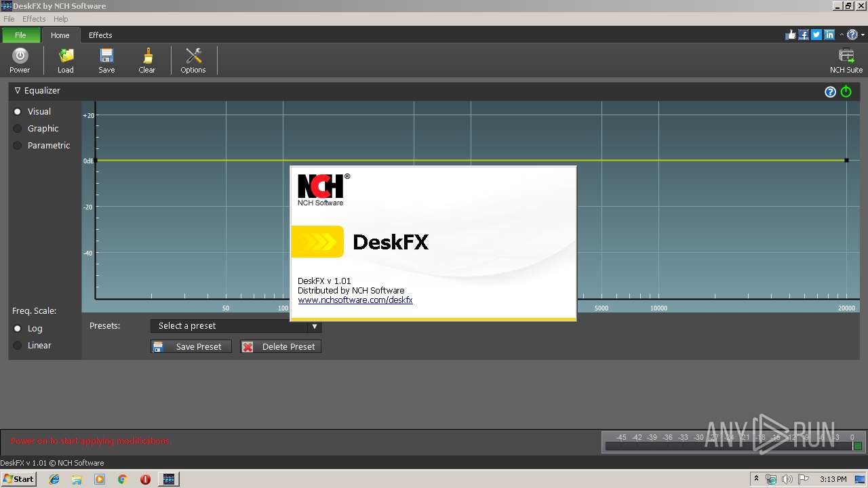Open the Facebook share icon
Screen dimensions: 868x488
click(804, 35)
